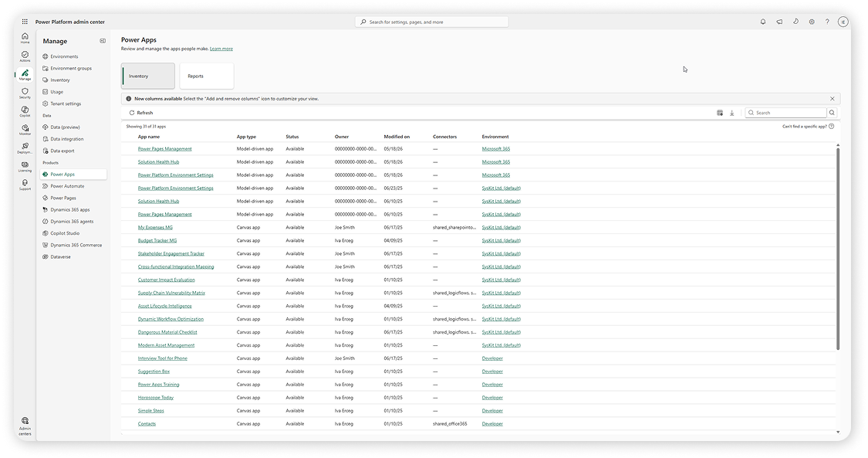The image size is (868, 458).
Task: Select Power Apps in Products list
Action: coord(73,174)
